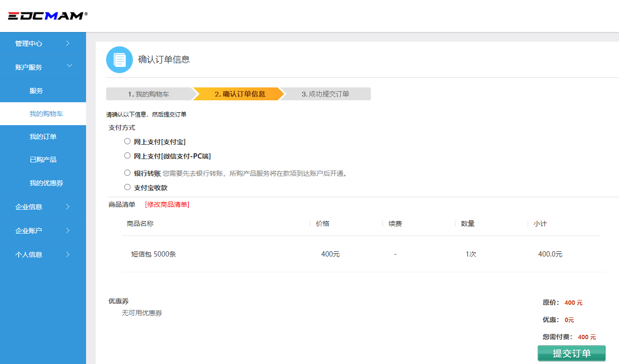
Task: Select 网上支付[支付宝] payment option
Action: [x=127, y=141]
